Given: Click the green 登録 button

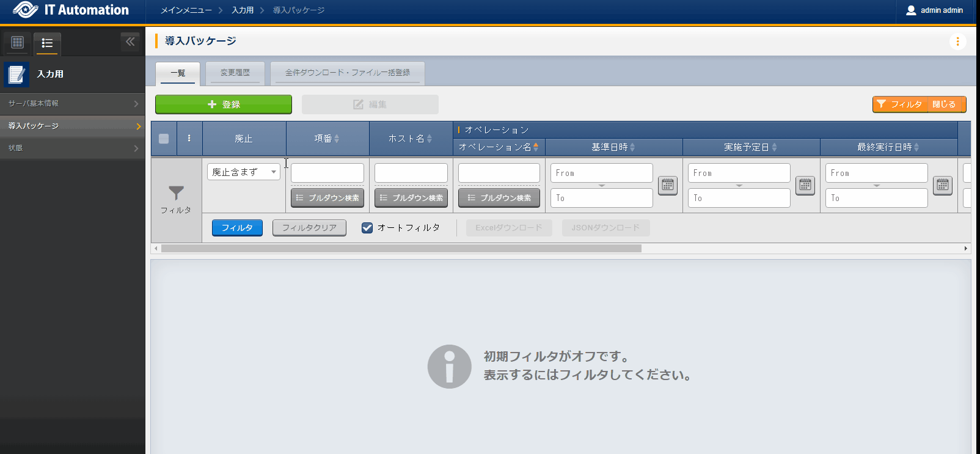Looking at the screenshot, I should 224,104.
